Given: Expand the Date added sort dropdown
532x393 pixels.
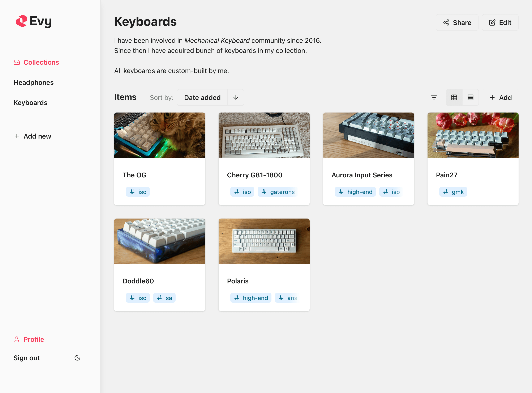Looking at the screenshot, I should pyautogui.click(x=202, y=97).
